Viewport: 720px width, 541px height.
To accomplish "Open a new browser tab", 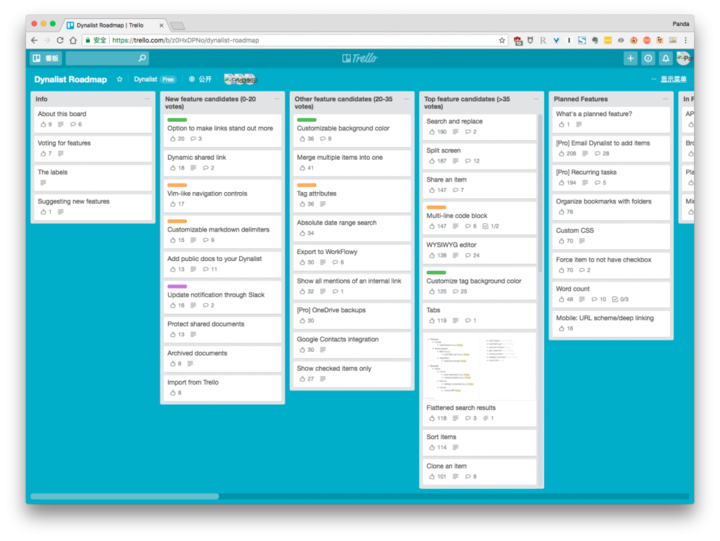I will coord(177,26).
